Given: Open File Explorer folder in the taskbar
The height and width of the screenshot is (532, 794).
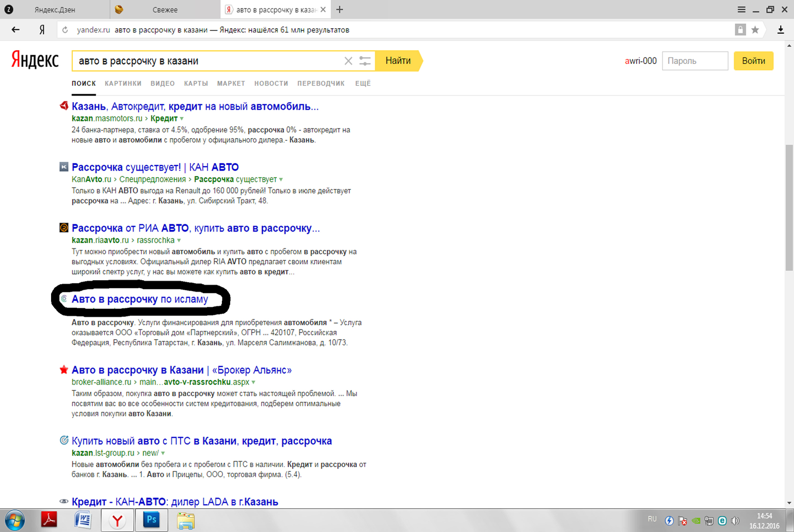Looking at the screenshot, I should pos(186,521).
